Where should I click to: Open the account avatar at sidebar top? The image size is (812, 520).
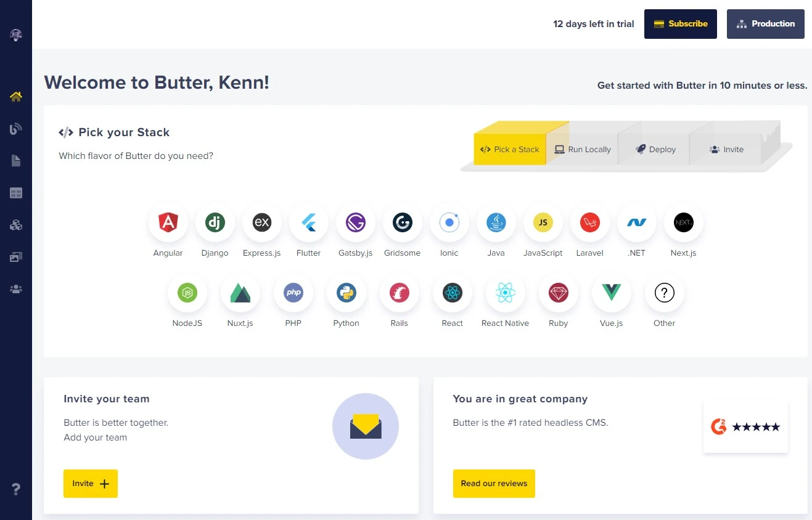(16, 35)
